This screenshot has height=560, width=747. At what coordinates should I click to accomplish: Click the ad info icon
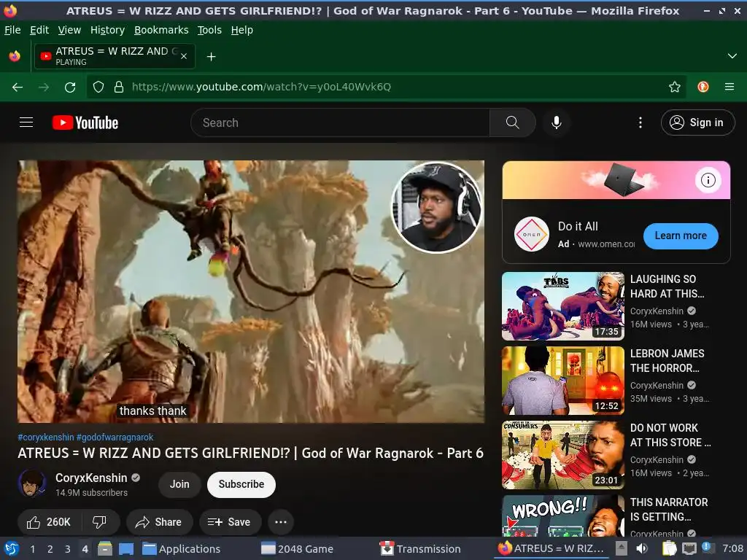(x=708, y=180)
